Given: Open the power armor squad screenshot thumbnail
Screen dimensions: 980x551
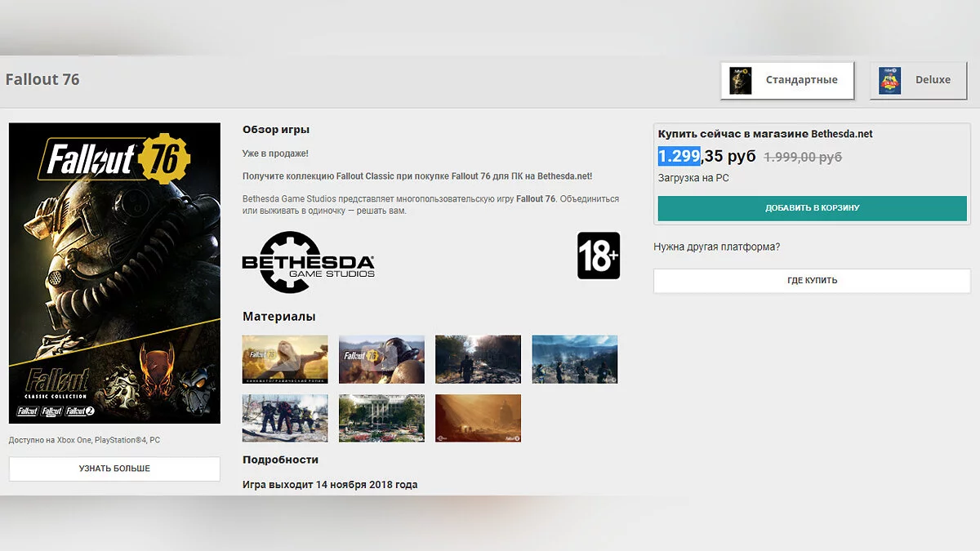Looking at the screenshot, I should pos(285,418).
